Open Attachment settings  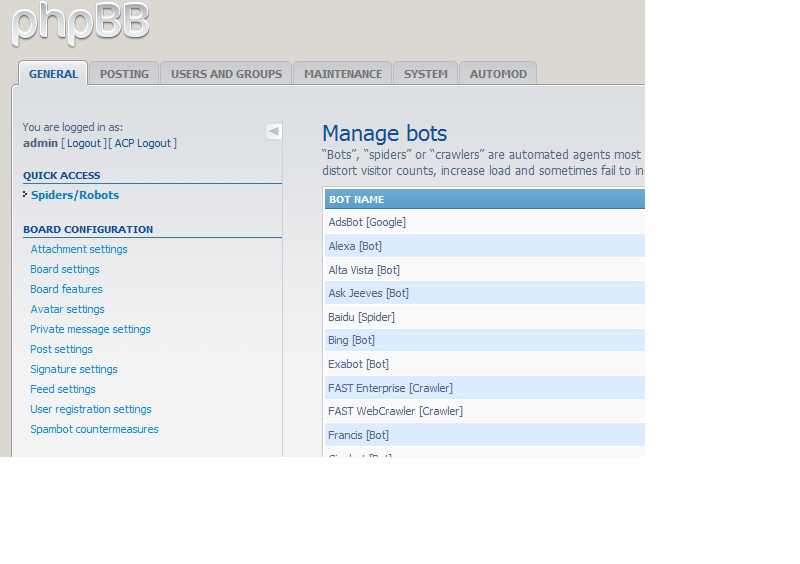[x=79, y=249]
